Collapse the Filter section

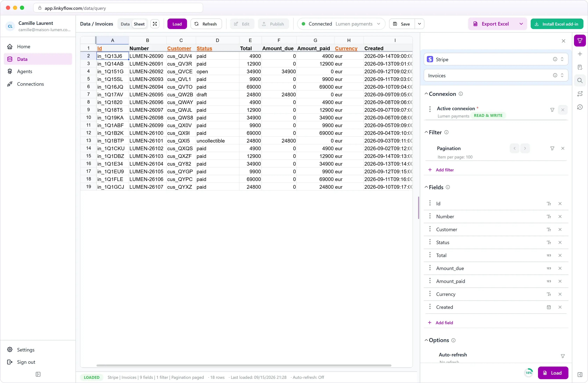pyautogui.click(x=426, y=133)
